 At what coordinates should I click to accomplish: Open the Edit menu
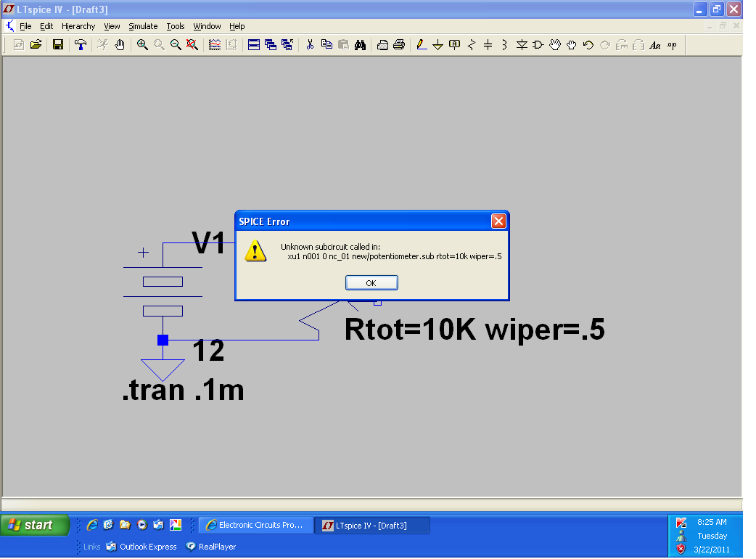[x=46, y=26]
